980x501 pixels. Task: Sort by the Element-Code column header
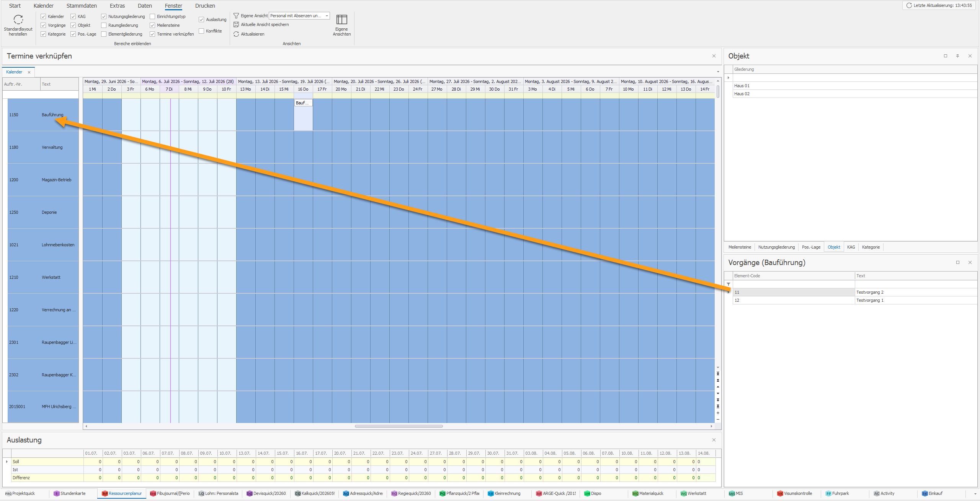point(794,276)
